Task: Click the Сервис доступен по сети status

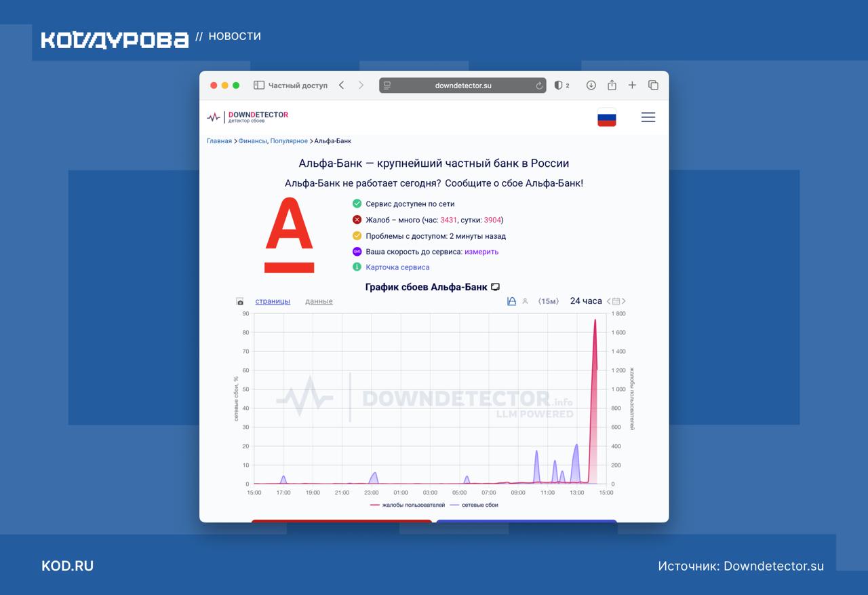Action: 410,204
